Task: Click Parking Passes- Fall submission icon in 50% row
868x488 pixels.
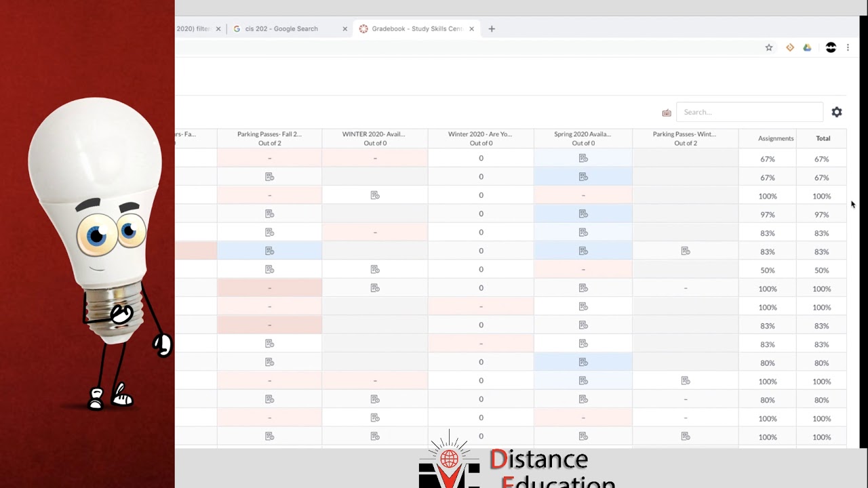Action: tap(269, 269)
